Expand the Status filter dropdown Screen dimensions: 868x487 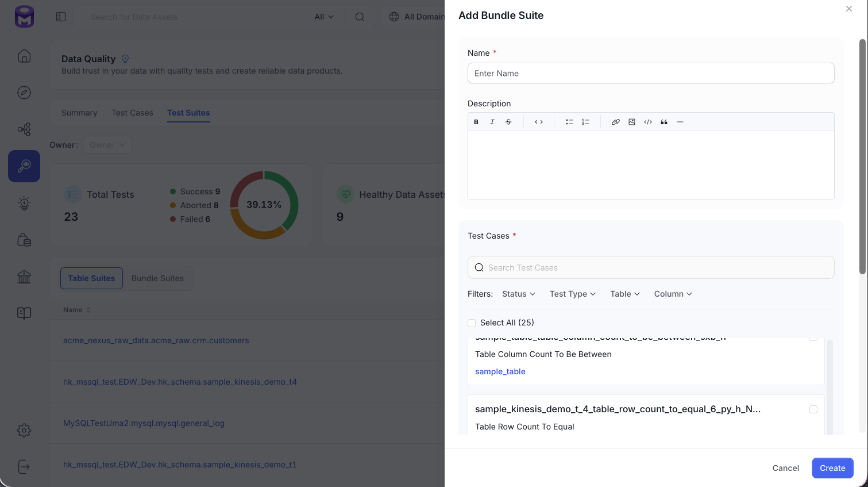[519, 294]
